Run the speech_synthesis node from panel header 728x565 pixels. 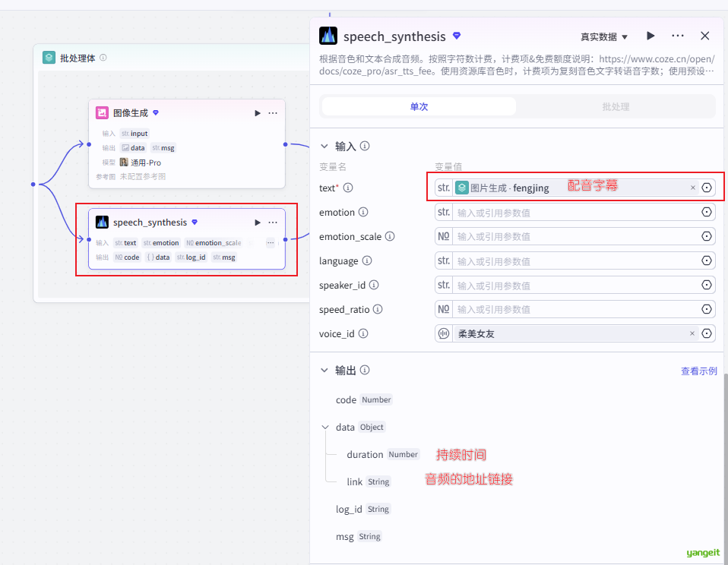pyautogui.click(x=650, y=36)
